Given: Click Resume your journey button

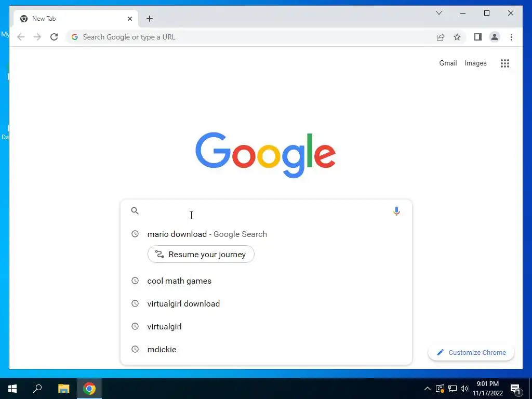Looking at the screenshot, I should point(201,254).
